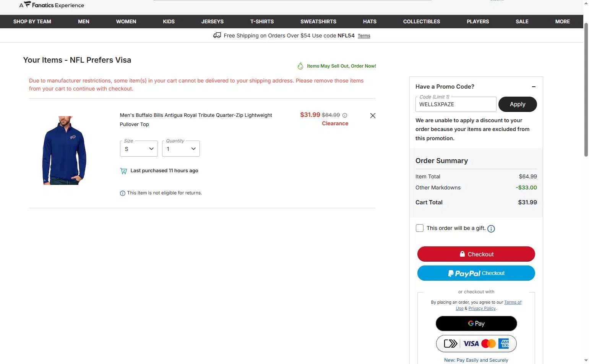589x364 pixels.
Task: Open the Terms of Use link
Action: click(513, 302)
